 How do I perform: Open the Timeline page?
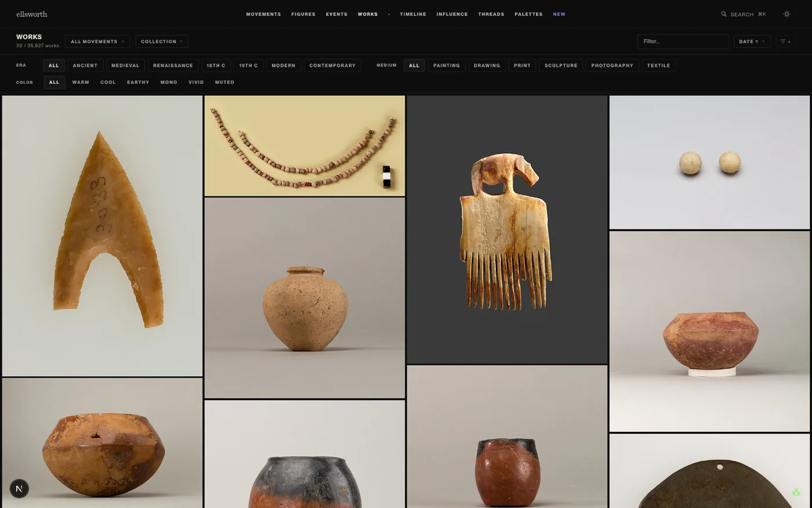pyautogui.click(x=413, y=14)
